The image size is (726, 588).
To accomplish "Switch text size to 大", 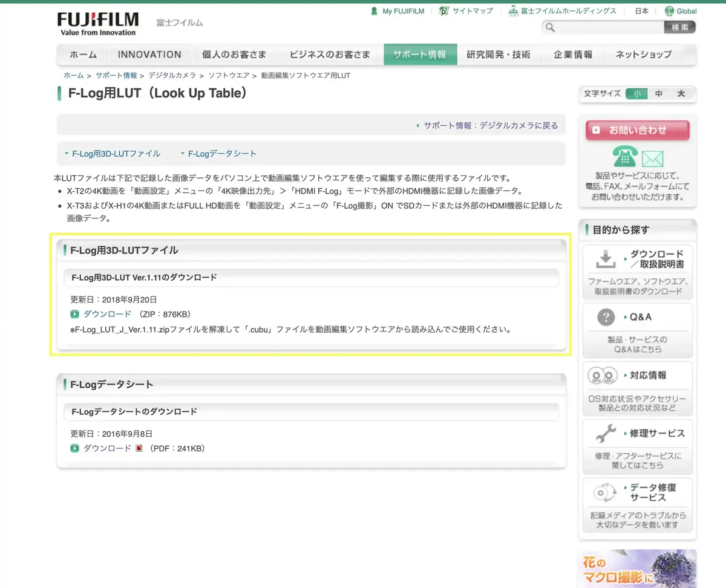I will (x=682, y=94).
